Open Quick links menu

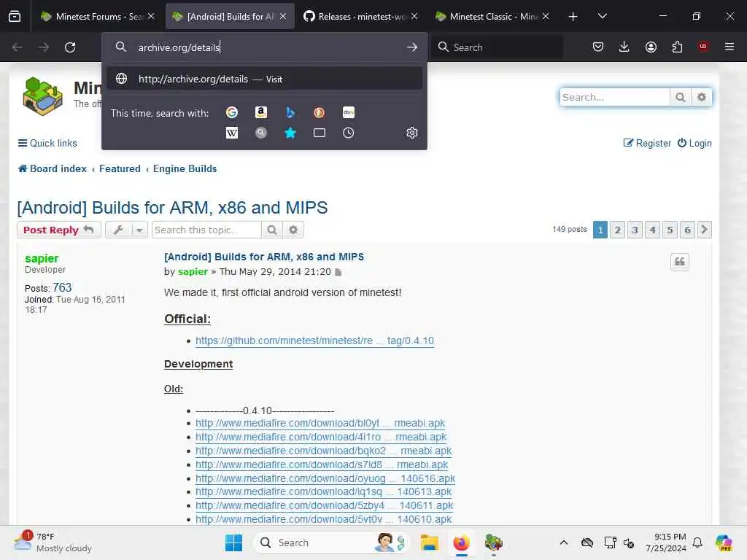pos(47,144)
